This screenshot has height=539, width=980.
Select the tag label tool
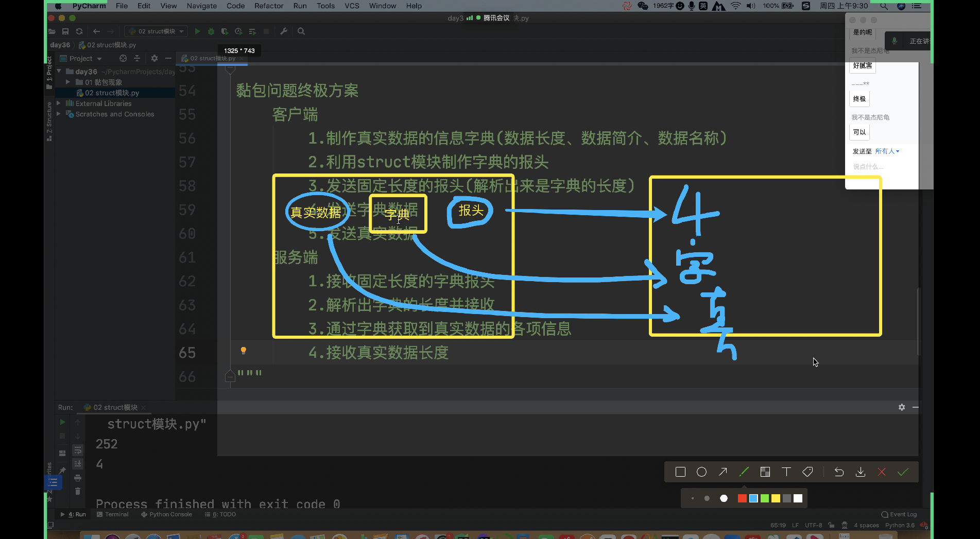(807, 472)
